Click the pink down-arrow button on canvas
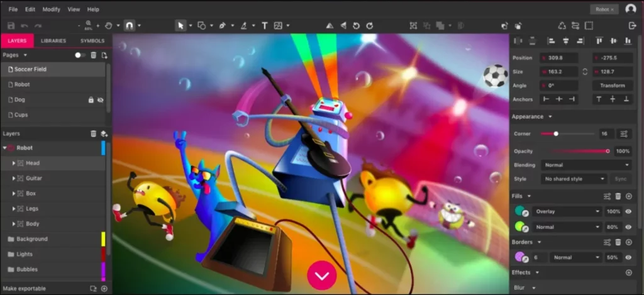Screen dimensions: 644x295 tap(322, 276)
